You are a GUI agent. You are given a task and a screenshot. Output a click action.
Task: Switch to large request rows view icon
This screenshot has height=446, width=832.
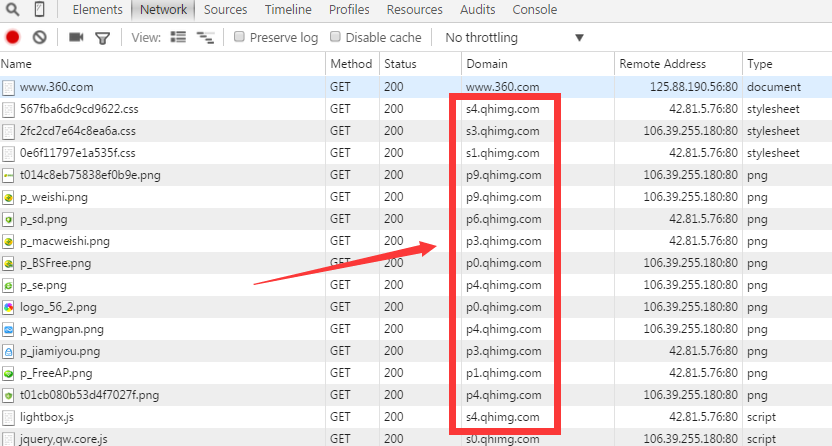(179, 38)
